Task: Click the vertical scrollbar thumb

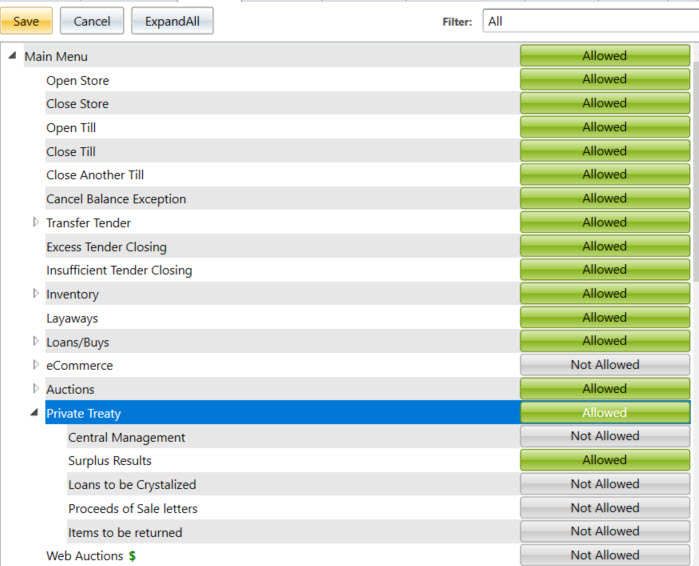Action: pos(696,171)
